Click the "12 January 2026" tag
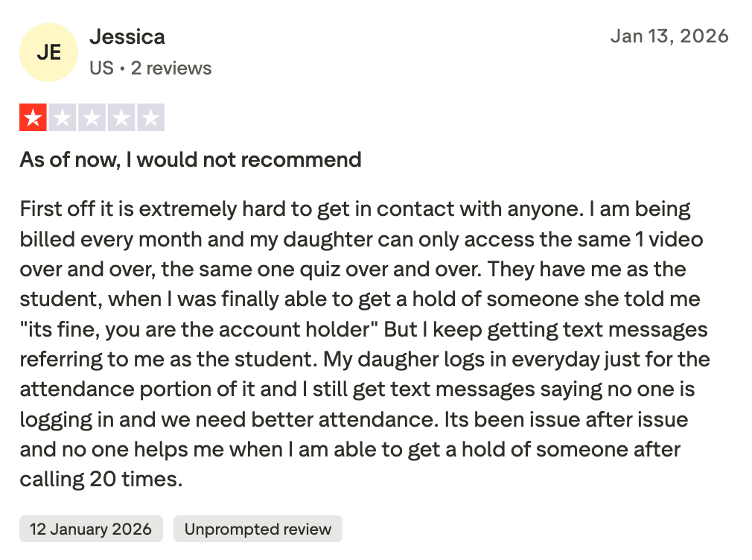Screen dimensions: 752x560 [91, 529]
